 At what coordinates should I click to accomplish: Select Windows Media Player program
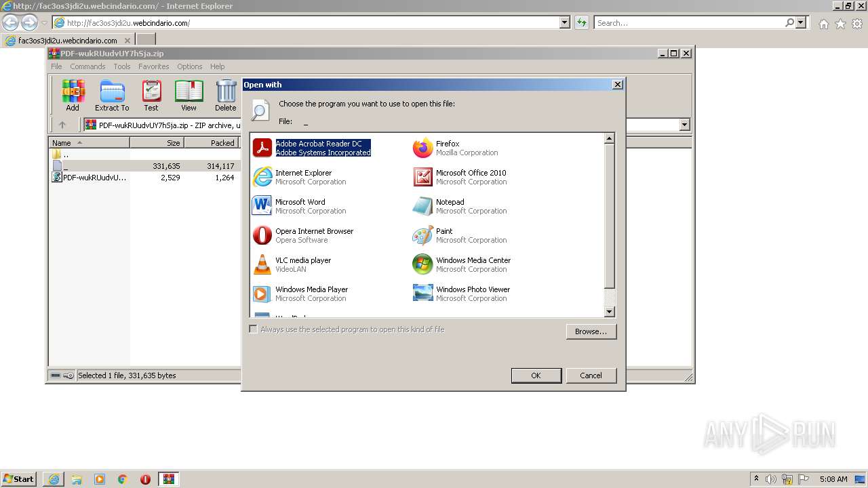[300, 293]
